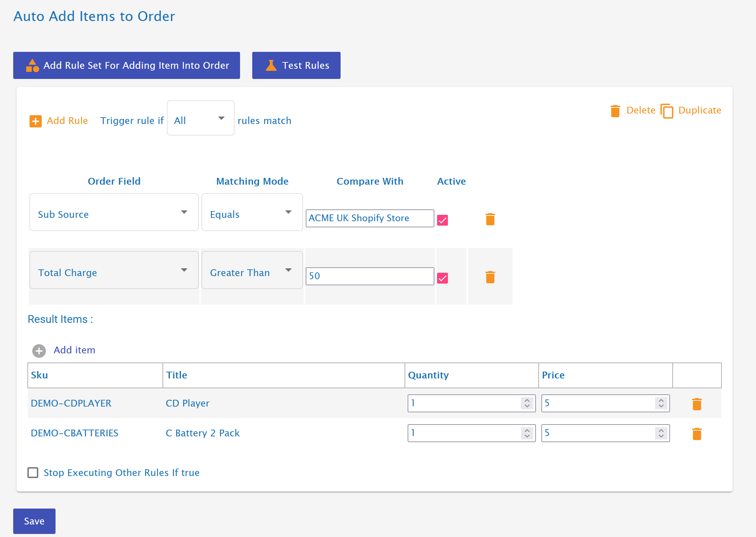Increase the CD Player quantity with the stepper
The width and height of the screenshot is (756, 537).
pyautogui.click(x=527, y=400)
